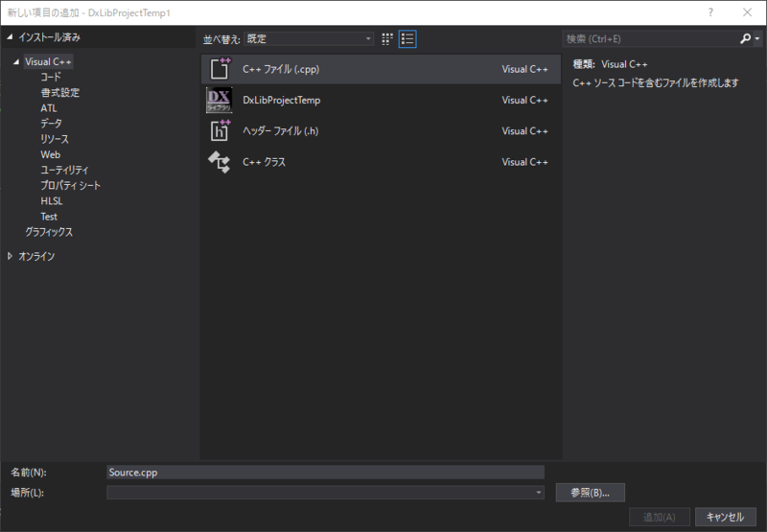Select the コード category

click(x=51, y=78)
